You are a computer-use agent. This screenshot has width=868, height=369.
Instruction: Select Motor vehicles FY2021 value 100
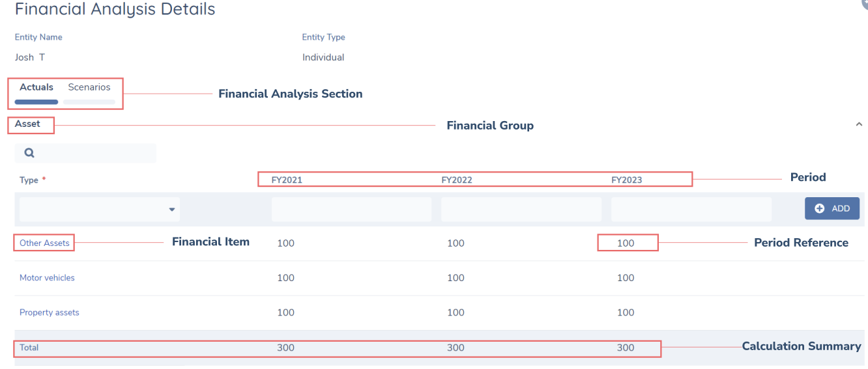(285, 278)
